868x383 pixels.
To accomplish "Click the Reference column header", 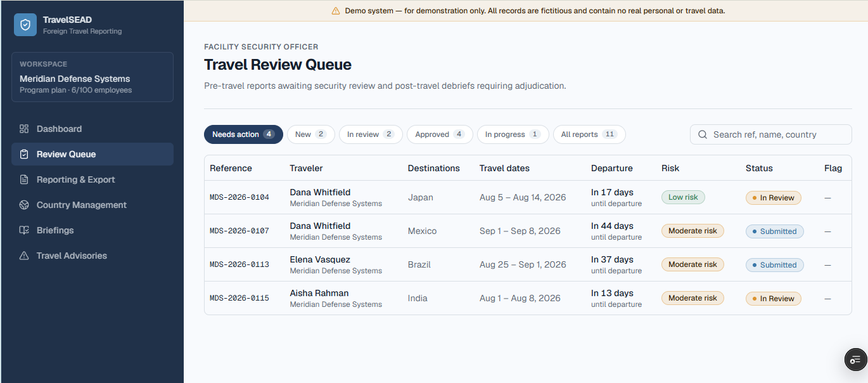I will (231, 168).
